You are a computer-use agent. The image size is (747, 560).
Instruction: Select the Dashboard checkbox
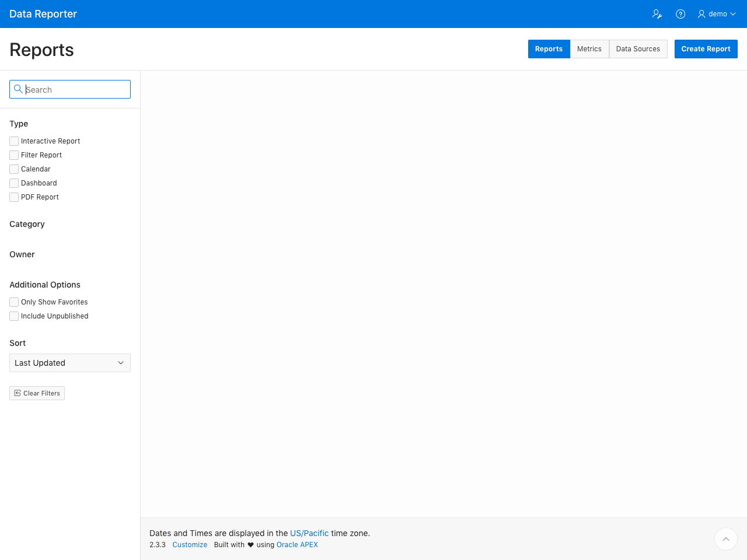[x=14, y=183]
